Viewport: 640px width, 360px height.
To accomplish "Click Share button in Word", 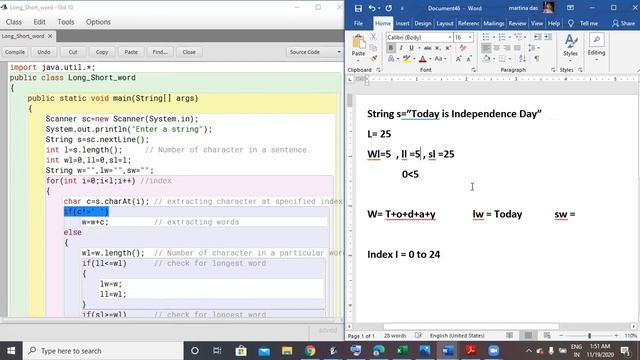I will [x=623, y=24].
